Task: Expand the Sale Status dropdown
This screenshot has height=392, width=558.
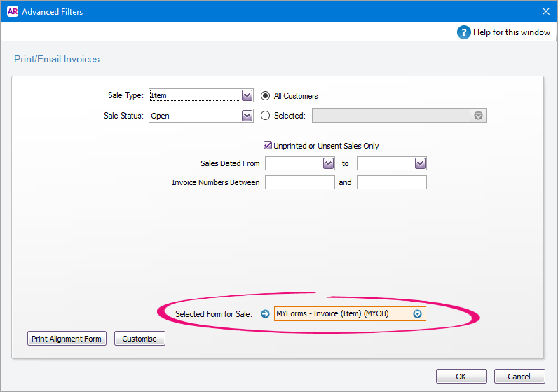Action: tap(247, 116)
